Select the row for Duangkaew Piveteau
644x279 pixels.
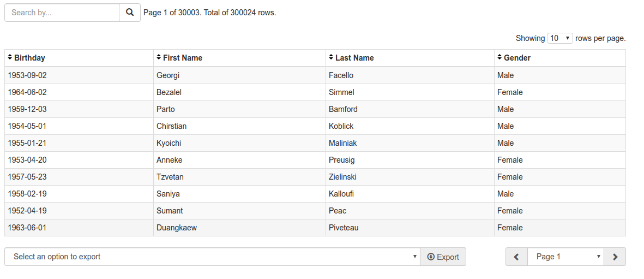(x=315, y=228)
